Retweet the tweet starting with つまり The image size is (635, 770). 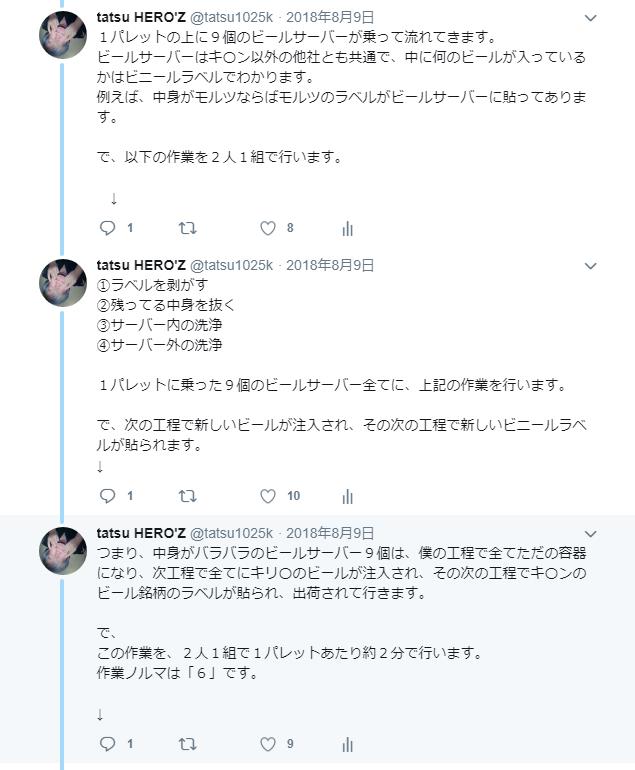click(x=187, y=743)
